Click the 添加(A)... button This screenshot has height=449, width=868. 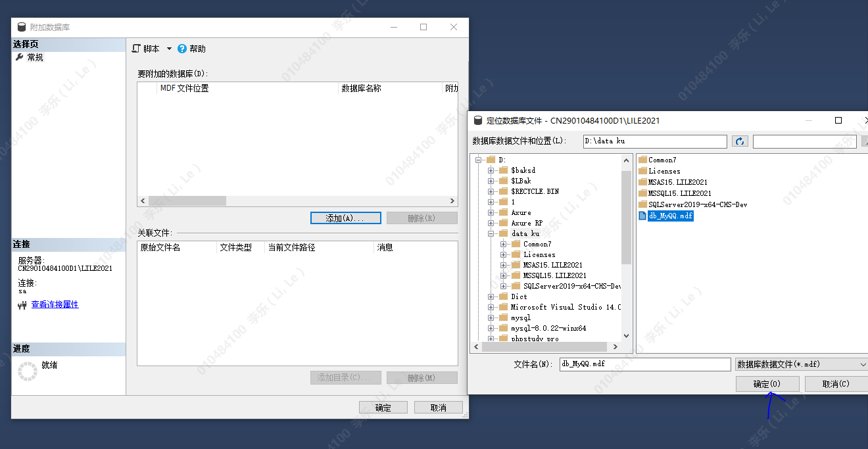(345, 218)
